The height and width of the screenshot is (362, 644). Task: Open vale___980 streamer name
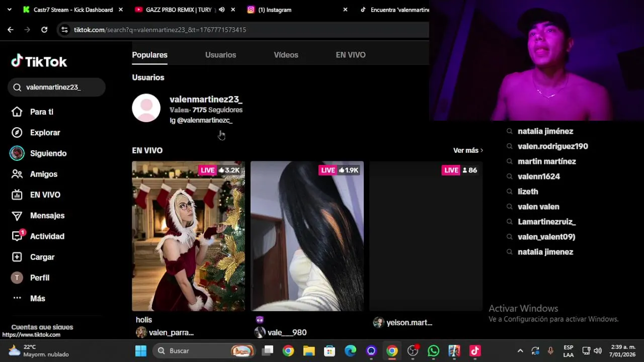(287, 332)
